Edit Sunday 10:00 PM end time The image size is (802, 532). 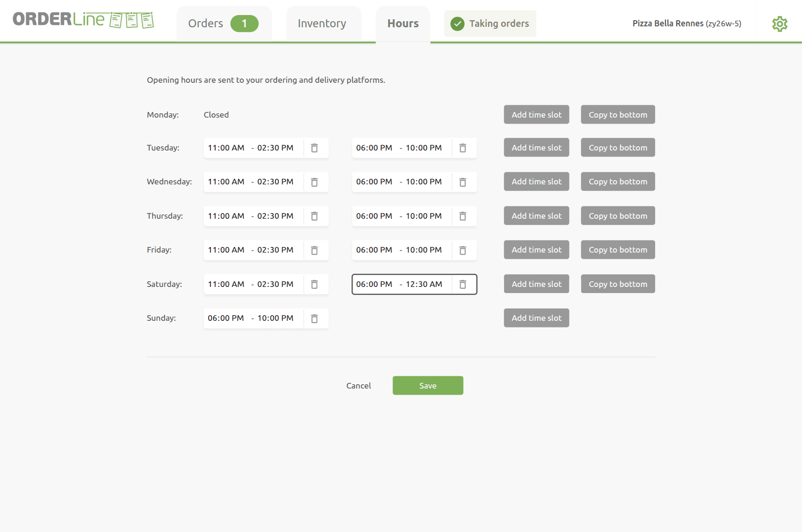(x=275, y=318)
